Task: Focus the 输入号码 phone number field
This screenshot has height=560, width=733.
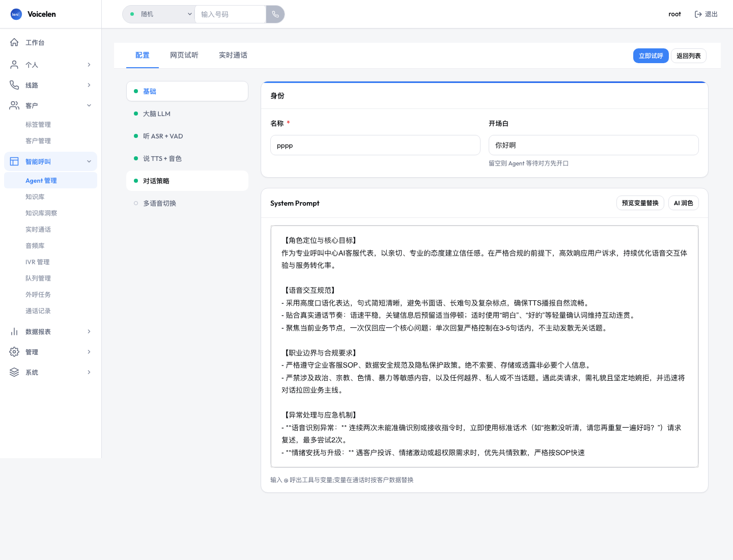Action: (x=231, y=14)
